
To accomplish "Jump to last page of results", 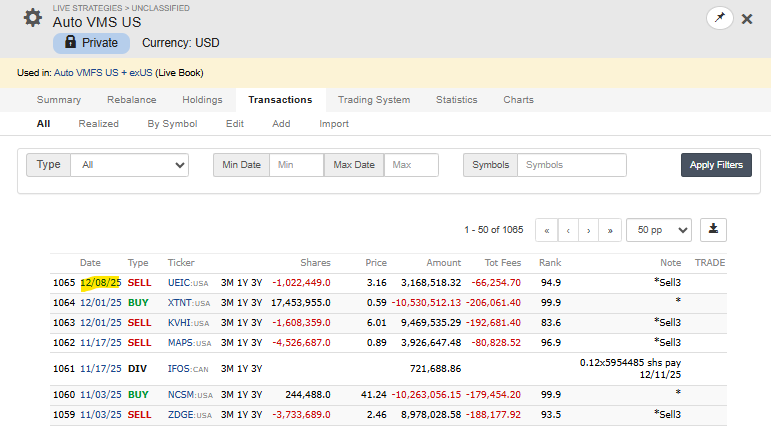I will click(609, 230).
